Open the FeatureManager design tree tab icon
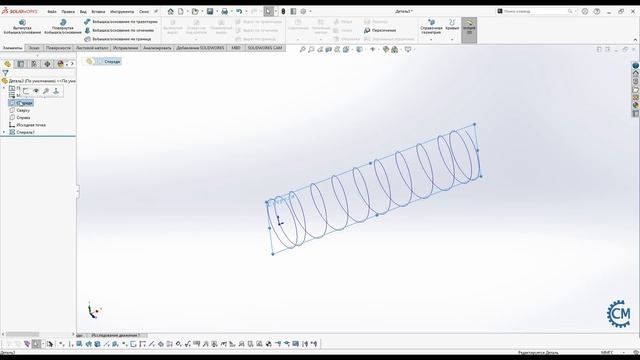This screenshot has height=360, width=640. [7, 64]
